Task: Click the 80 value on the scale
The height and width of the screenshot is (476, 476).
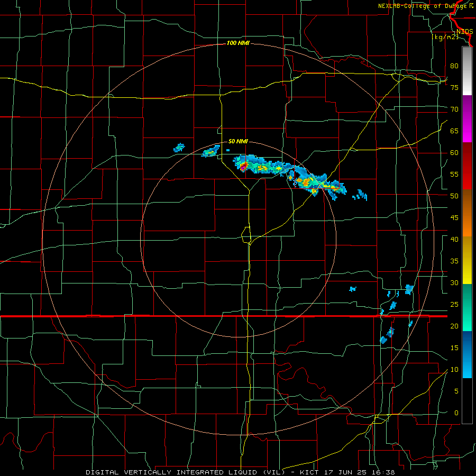Action: (x=454, y=66)
